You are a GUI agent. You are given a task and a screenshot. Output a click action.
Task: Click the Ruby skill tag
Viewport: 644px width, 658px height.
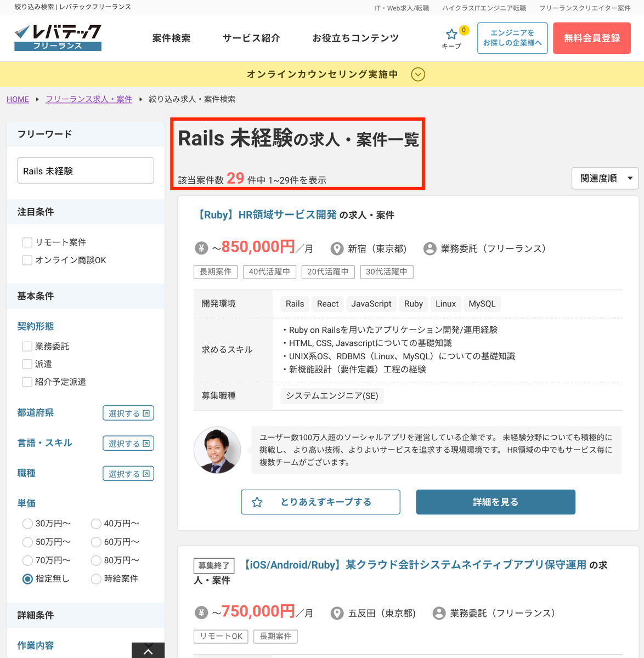414,304
